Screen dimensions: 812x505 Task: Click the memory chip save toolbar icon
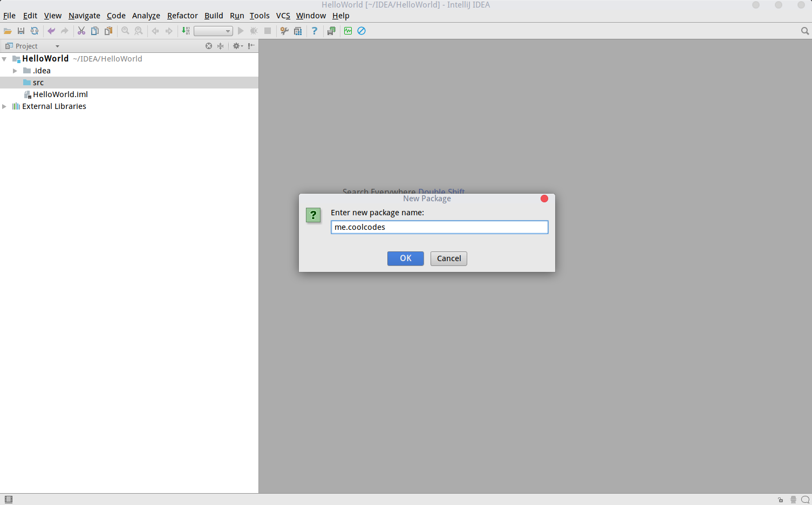331,31
